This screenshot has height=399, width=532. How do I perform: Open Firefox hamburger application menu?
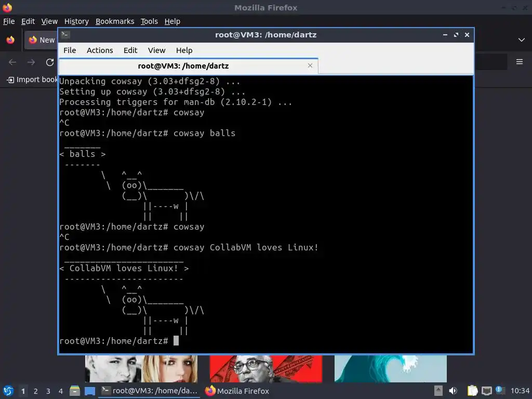click(x=520, y=62)
